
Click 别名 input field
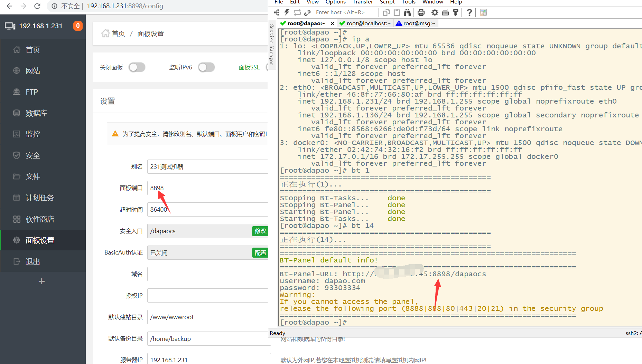(x=207, y=167)
